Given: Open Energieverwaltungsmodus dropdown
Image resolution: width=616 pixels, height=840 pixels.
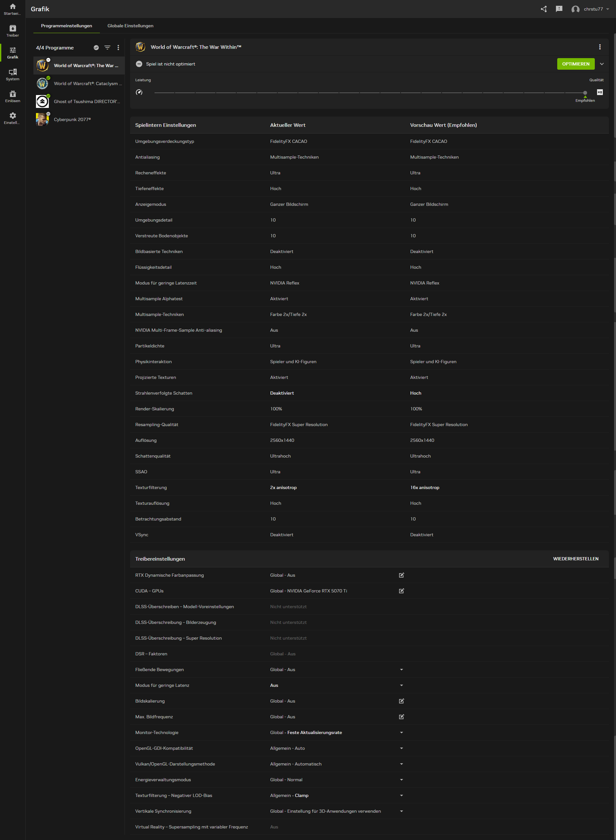Looking at the screenshot, I should coord(401,780).
